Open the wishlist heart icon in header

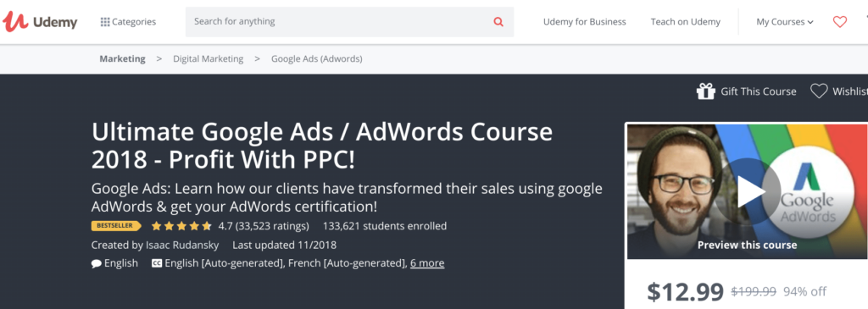point(840,22)
